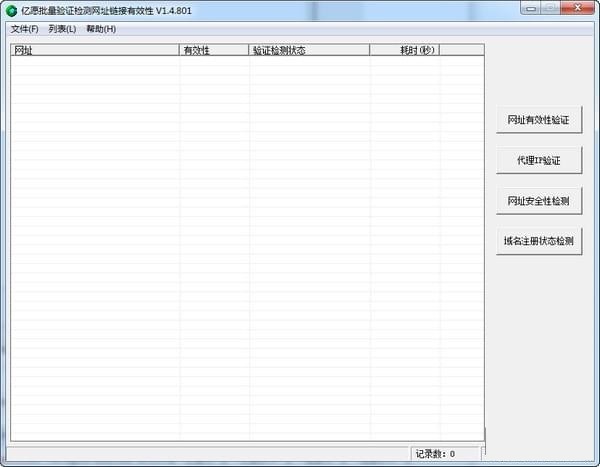Click the 验证检测状态 column header
The width and height of the screenshot is (600, 467).
point(309,50)
